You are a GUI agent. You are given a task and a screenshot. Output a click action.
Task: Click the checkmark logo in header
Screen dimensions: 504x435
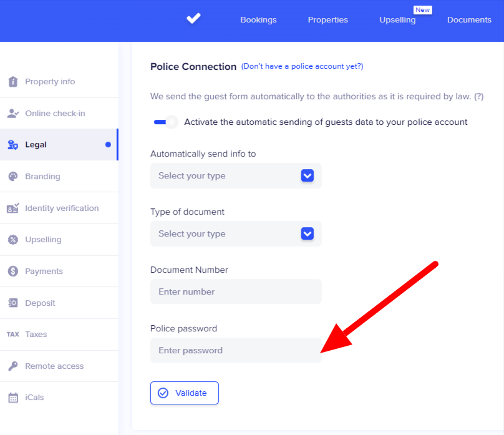coord(193,19)
